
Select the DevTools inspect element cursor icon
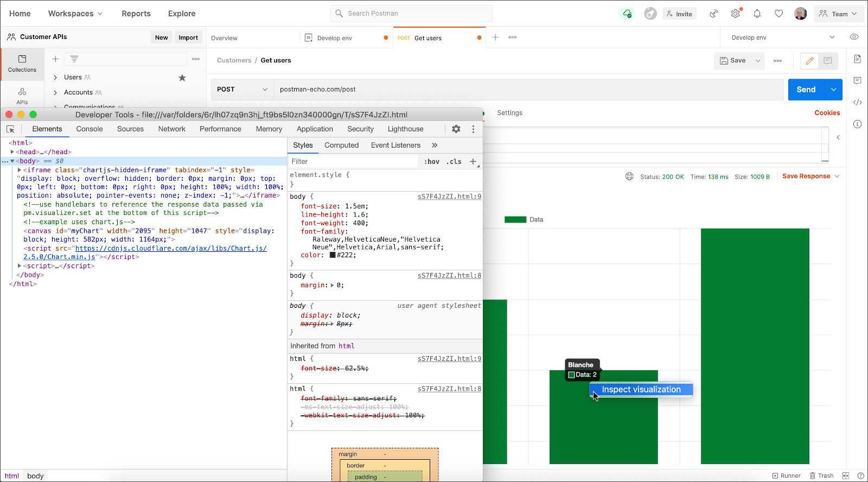pos(10,129)
